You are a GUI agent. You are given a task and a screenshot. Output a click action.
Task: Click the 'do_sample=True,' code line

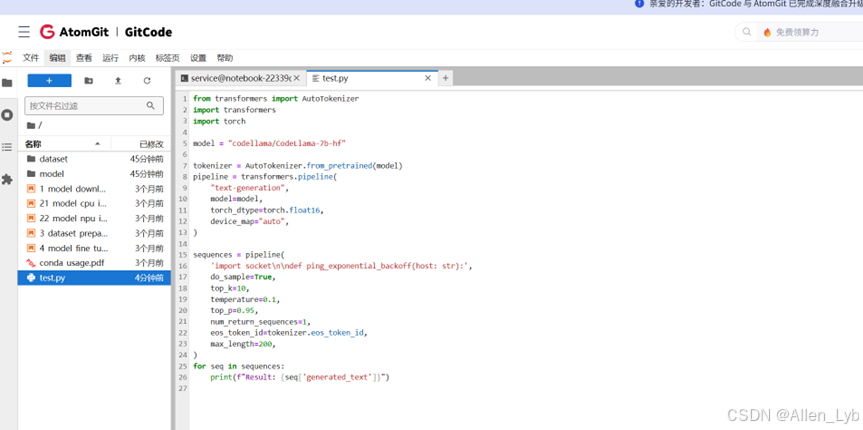click(x=243, y=277)
